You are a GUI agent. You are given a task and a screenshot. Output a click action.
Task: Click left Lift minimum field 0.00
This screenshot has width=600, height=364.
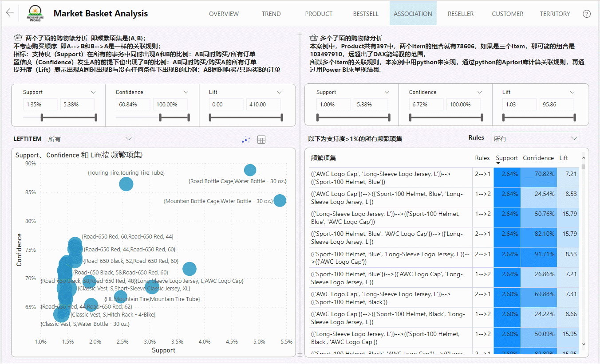tap(226, 105)
